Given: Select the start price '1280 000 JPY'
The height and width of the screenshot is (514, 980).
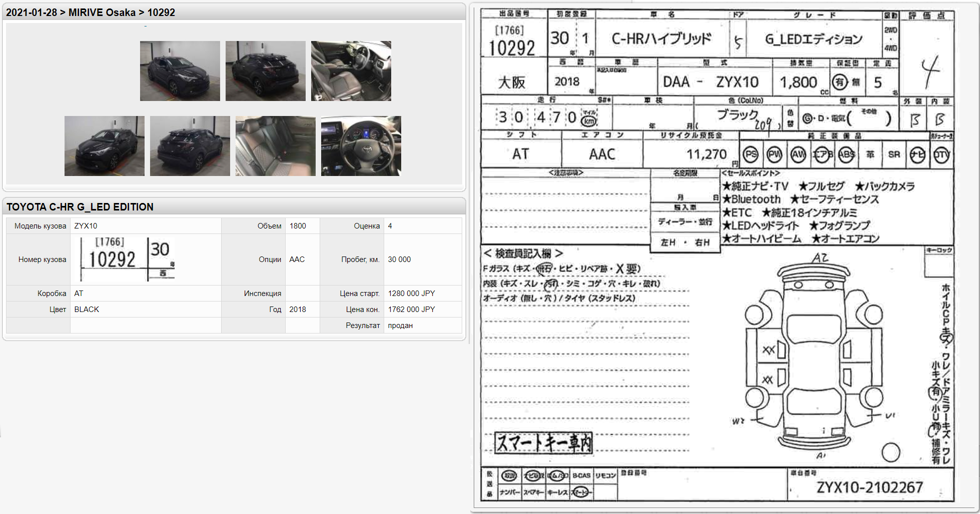Looking at the screenshot, I should 412,293.
